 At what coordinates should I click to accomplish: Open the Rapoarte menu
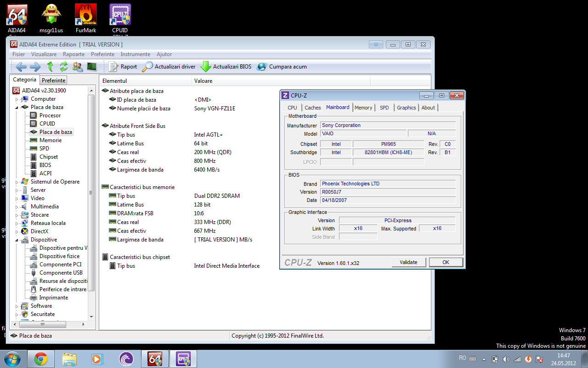click(x=73, y=54)
